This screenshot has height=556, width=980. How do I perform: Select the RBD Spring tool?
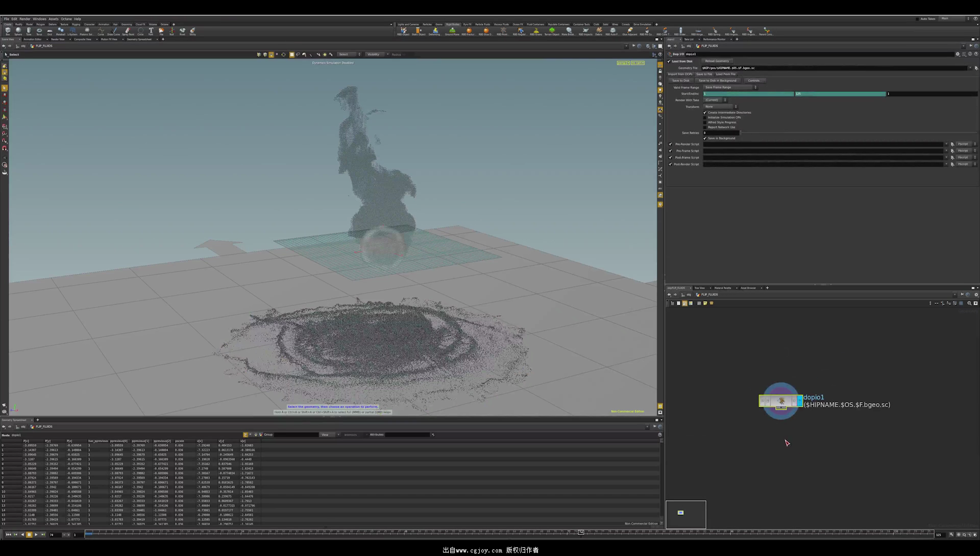coord(714,31)
